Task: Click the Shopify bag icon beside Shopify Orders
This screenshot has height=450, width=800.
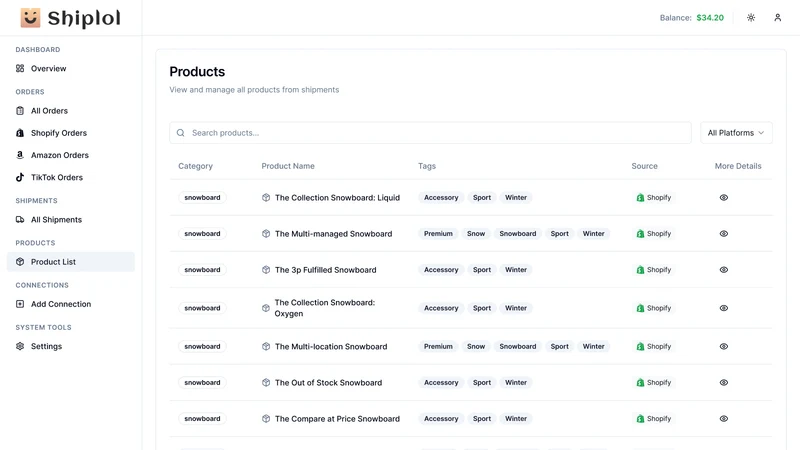Action: 20,133
